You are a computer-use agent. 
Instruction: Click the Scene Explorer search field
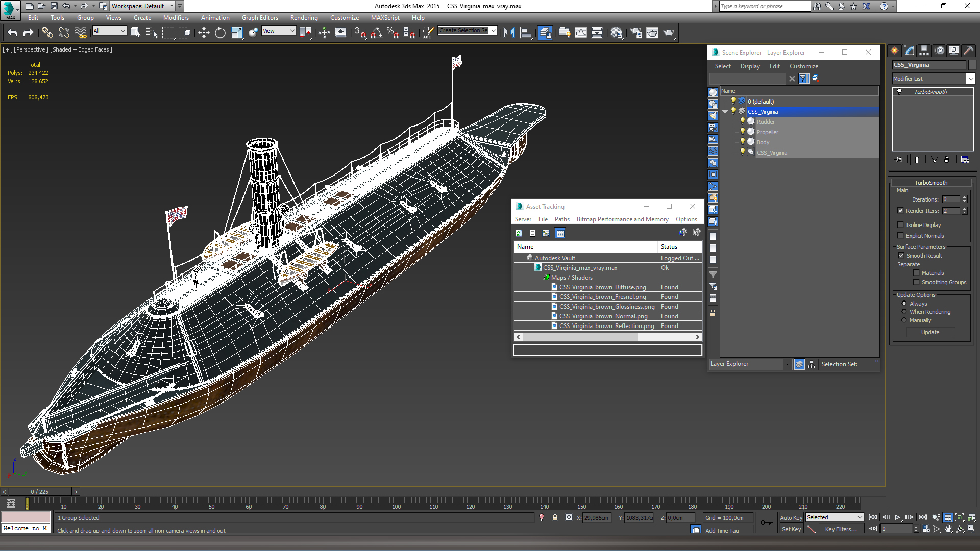click(748, 79)
